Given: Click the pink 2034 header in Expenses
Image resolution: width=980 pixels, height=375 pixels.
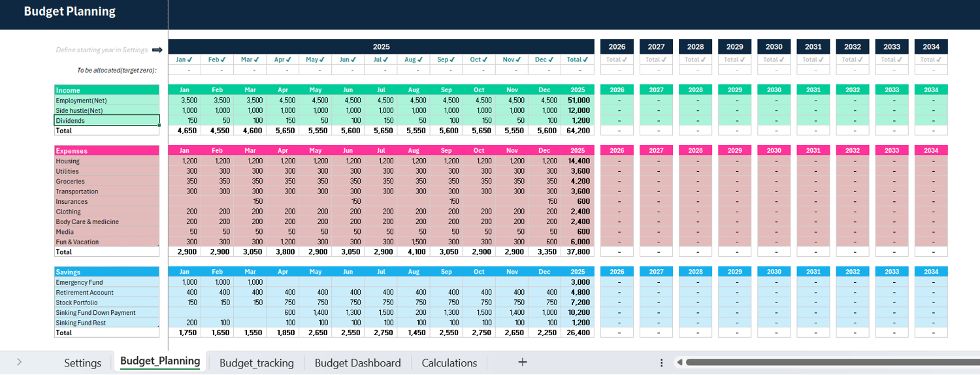Looking at the screenshot, I should 931,151.
